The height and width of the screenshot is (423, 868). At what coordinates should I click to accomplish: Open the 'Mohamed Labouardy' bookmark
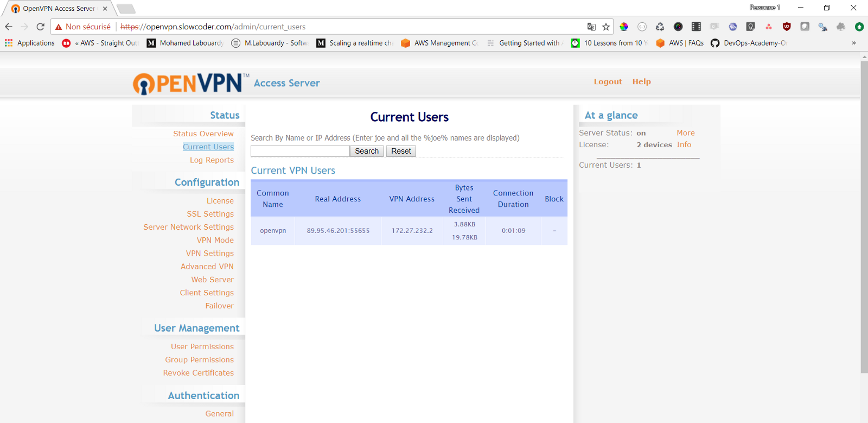click(186, 43)
